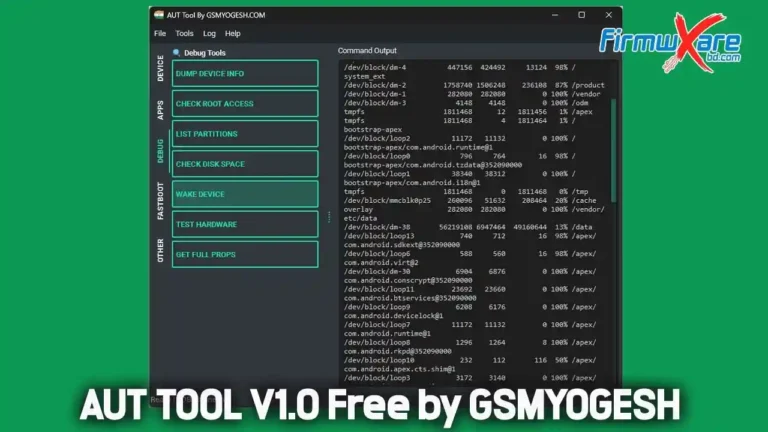Switch to the FASTBOOT vertical tab
768x432 pixels.
160,201
